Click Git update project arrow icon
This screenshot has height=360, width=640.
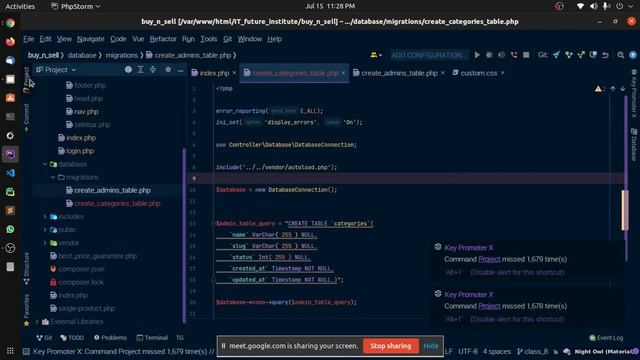coord(556,55)
